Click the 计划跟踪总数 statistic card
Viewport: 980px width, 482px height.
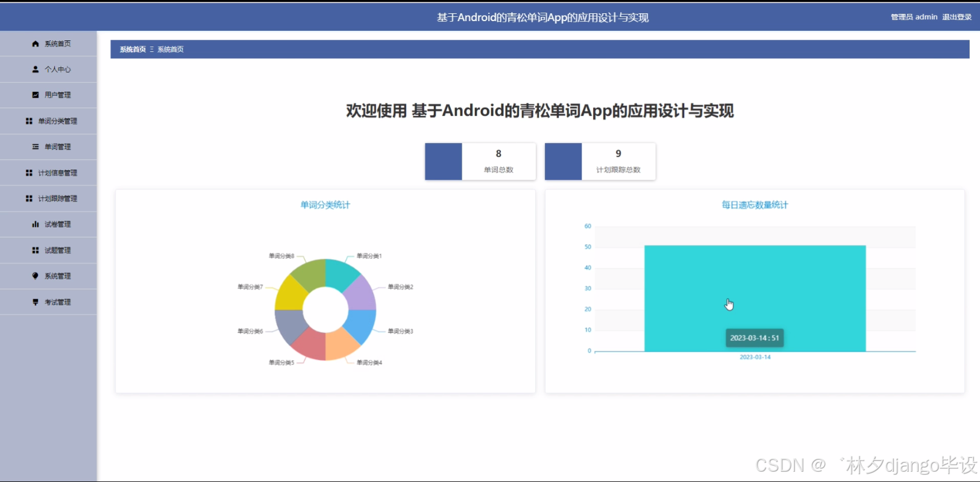point(600,162)
